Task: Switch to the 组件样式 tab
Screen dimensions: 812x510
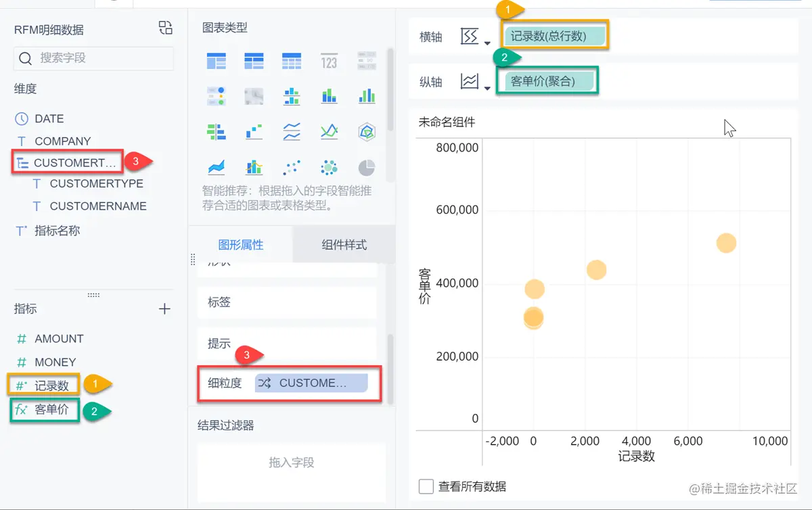Action: [x=344, y=244]
